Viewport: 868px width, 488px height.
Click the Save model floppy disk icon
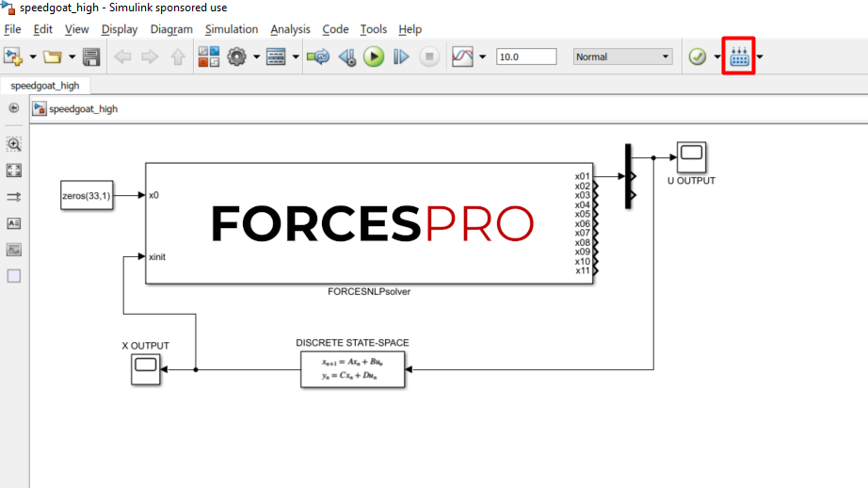[91, 57]
